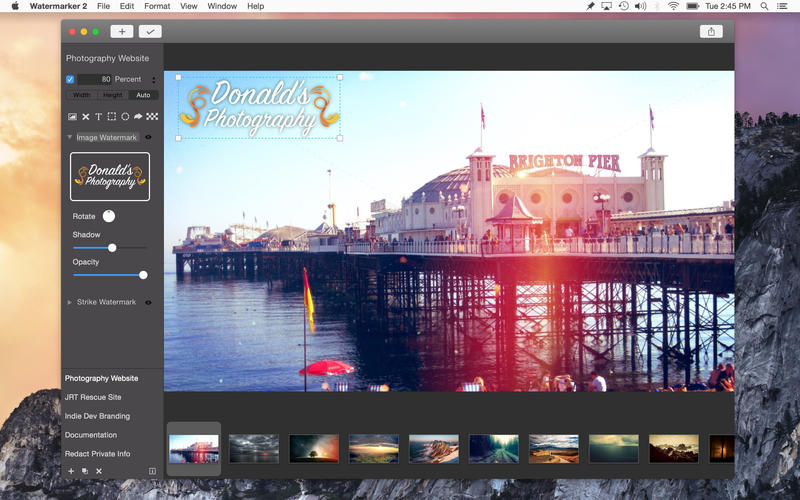Viewport: 800px width, 500px height.
Task: Hide the Image Watermark layer
Action: (x=149, y=137)
